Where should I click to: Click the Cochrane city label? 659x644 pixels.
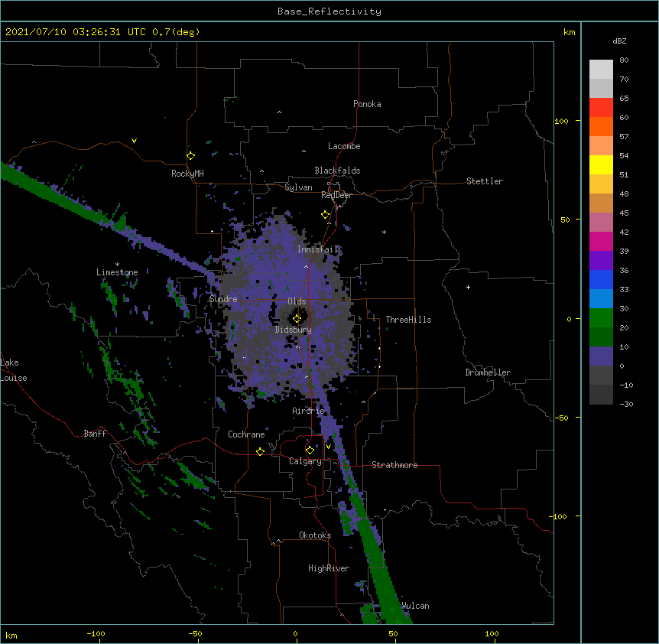click(246, 434)
